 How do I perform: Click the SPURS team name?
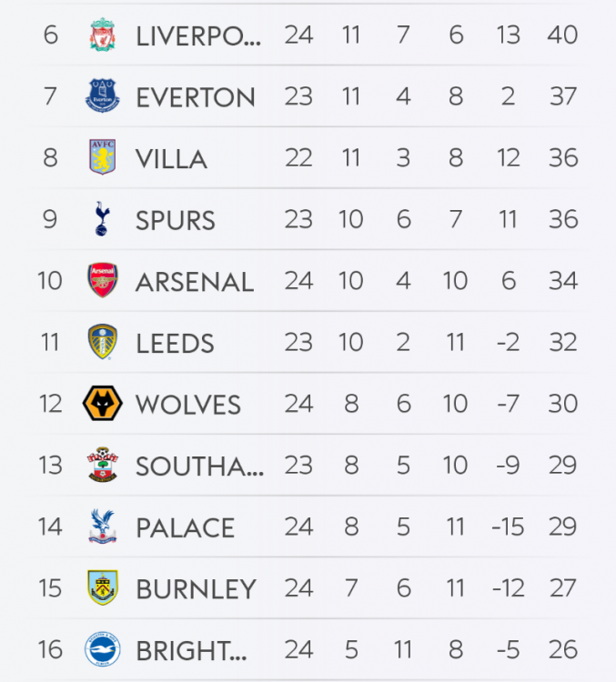pyautogui.click(x=176, y=220)
